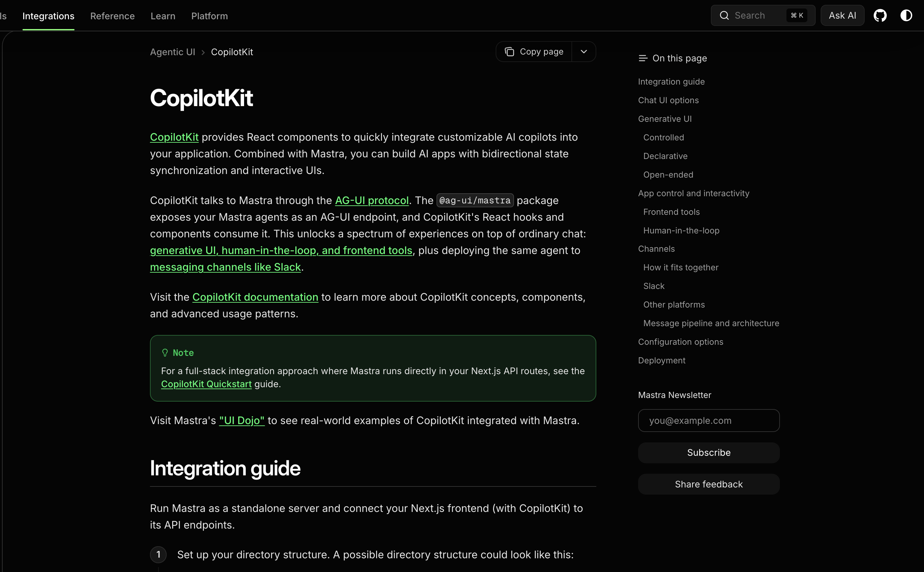Go to Other platforms subsection
This screenshot has height=572, width=924.
674,305
